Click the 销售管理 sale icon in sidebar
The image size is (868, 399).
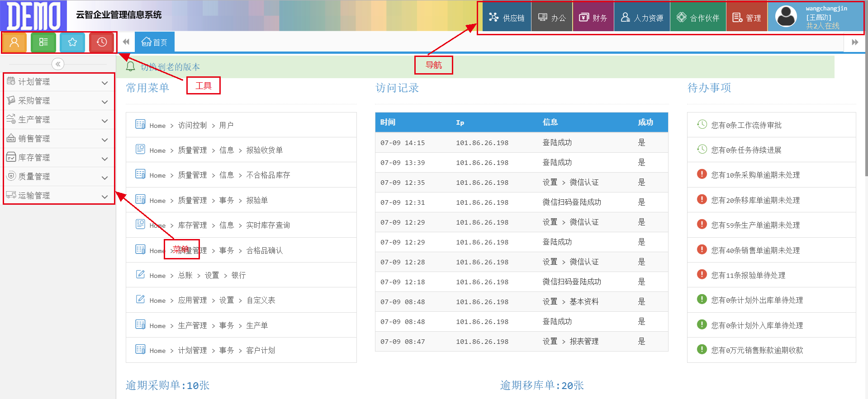pyautogui.click(x=11, y=138)
